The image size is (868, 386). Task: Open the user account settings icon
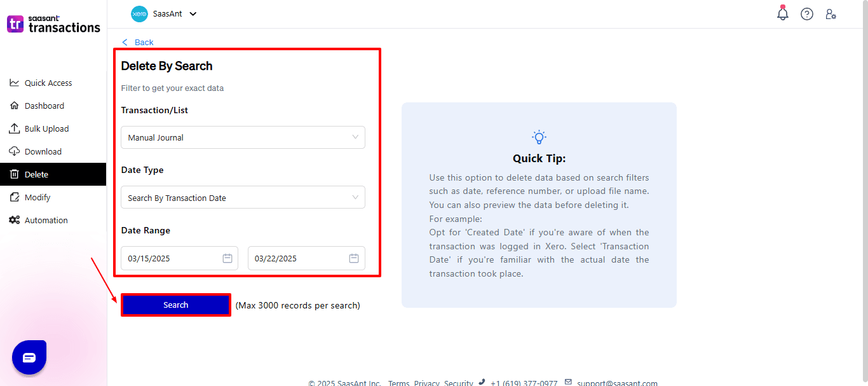click(831, 13)
